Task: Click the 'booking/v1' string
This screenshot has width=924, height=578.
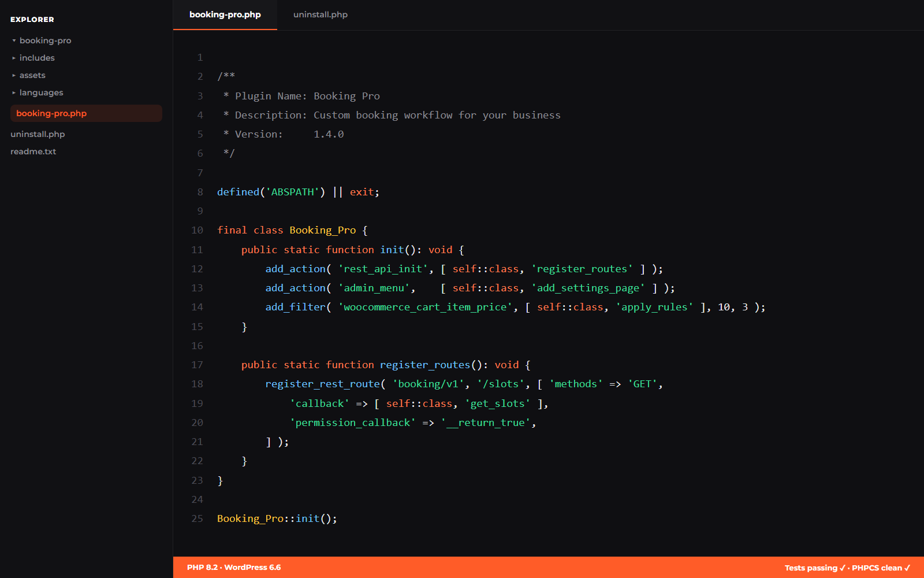Action: (x=429, y=384)
